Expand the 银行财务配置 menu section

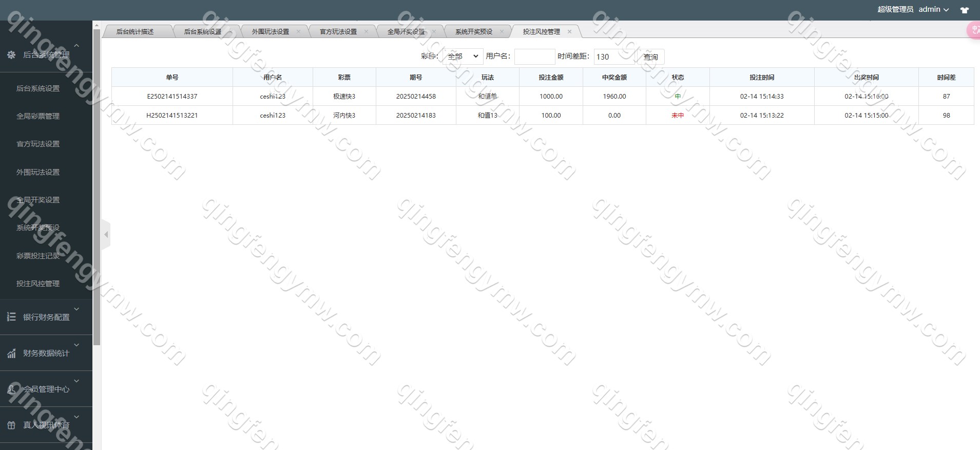point(76,309)
